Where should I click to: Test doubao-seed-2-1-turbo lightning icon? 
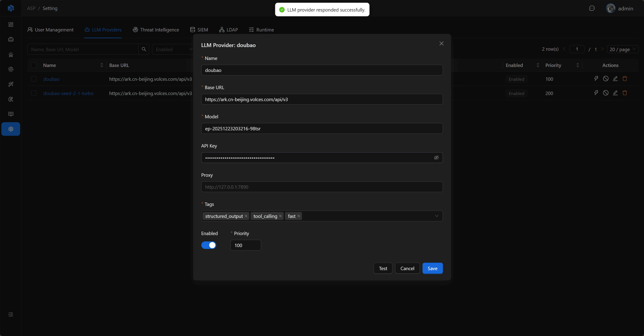pos(596,93)
